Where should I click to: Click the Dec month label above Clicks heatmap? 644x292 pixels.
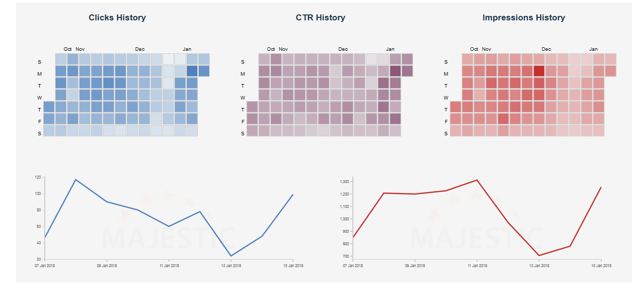[140, 49]
